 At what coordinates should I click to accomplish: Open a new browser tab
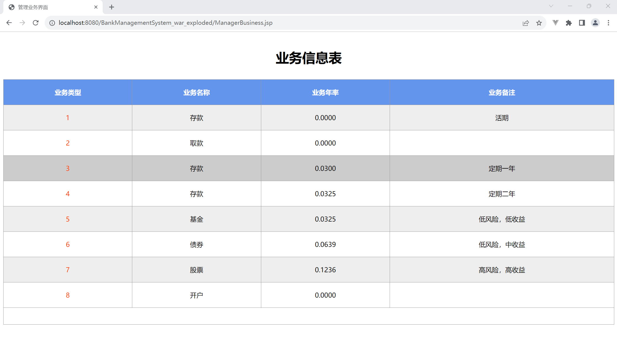112,7
